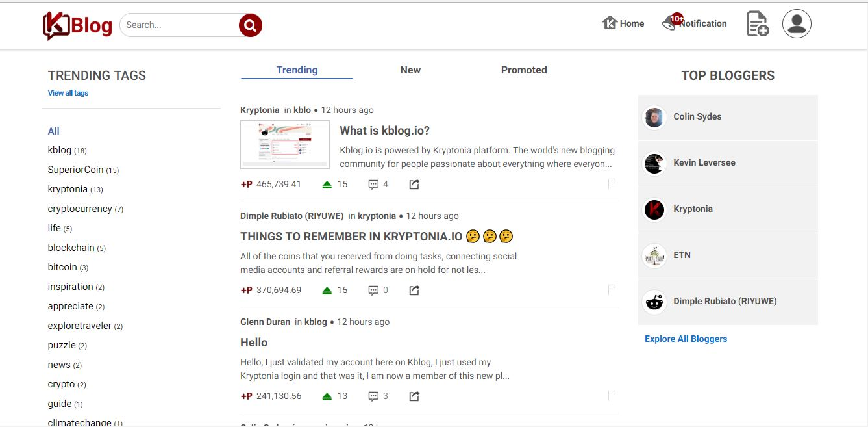
Task: Share the "Hello" post
Action: (x=414, y=396)
